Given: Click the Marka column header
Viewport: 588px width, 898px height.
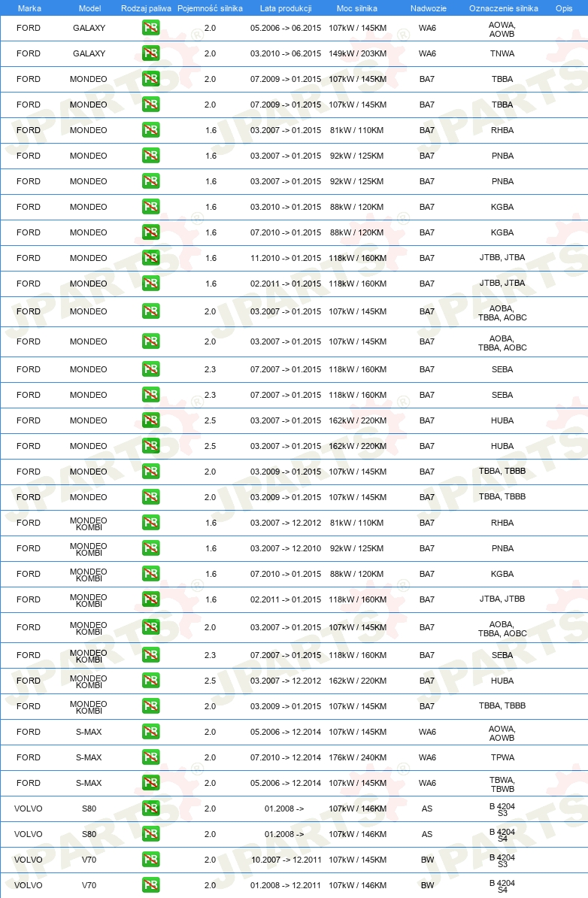Looking at the screenshot, I should pyautogui.click(x=29, y=8).
